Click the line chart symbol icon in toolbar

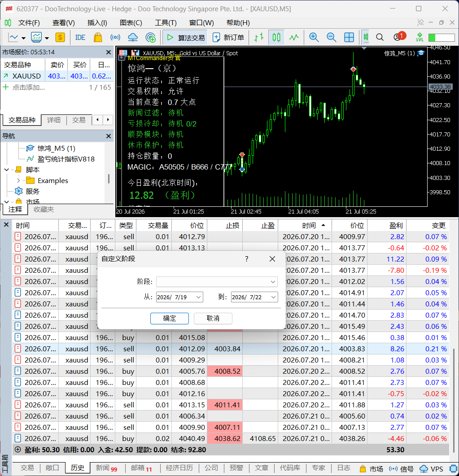[x=13, y=37]
